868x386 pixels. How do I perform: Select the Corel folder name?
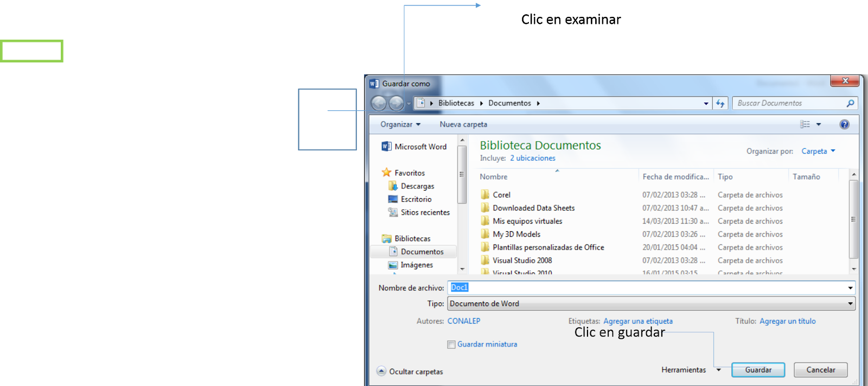(x=501, y=194)
